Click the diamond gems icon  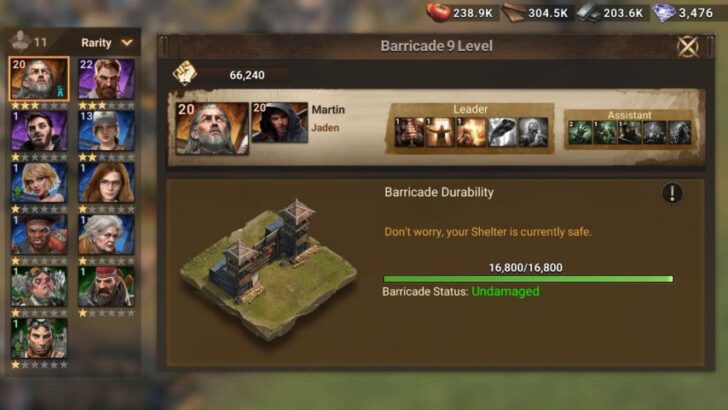click(664, 13)
